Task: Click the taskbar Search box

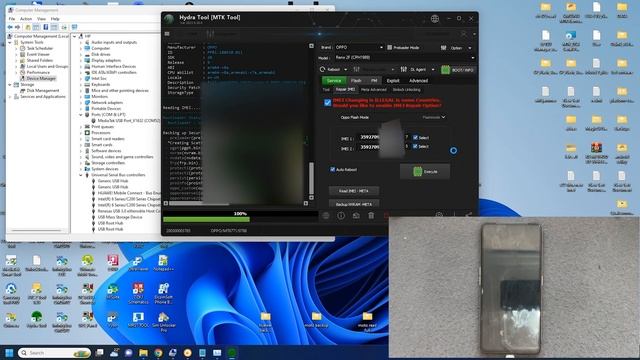Action: (x=54, y=353)
